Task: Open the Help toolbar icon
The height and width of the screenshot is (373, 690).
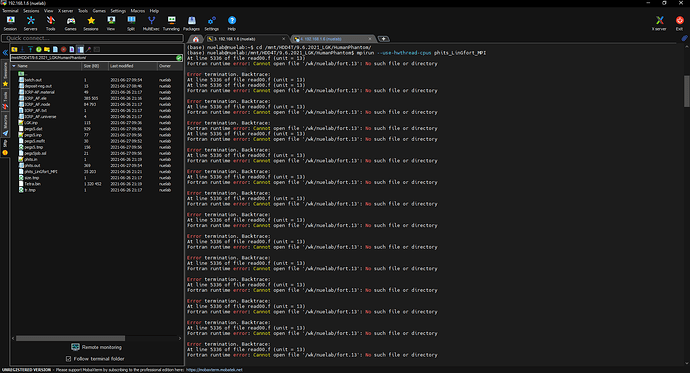Action: [x=232, y=23]
